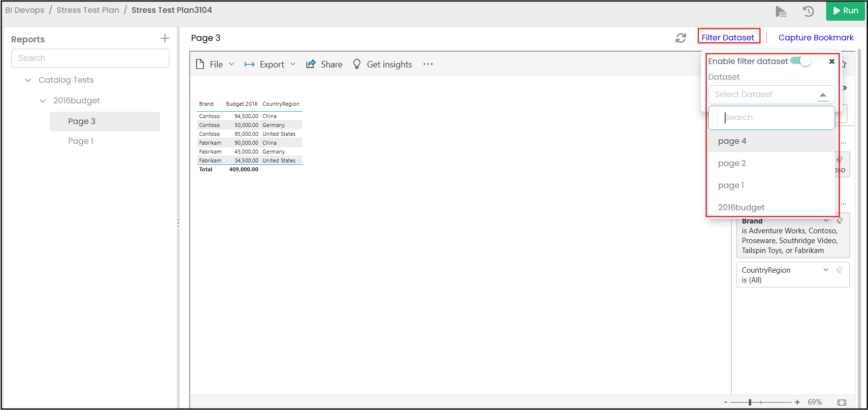Add a report with plus icon
Screen dimensions: 868x410
(165, 38)
